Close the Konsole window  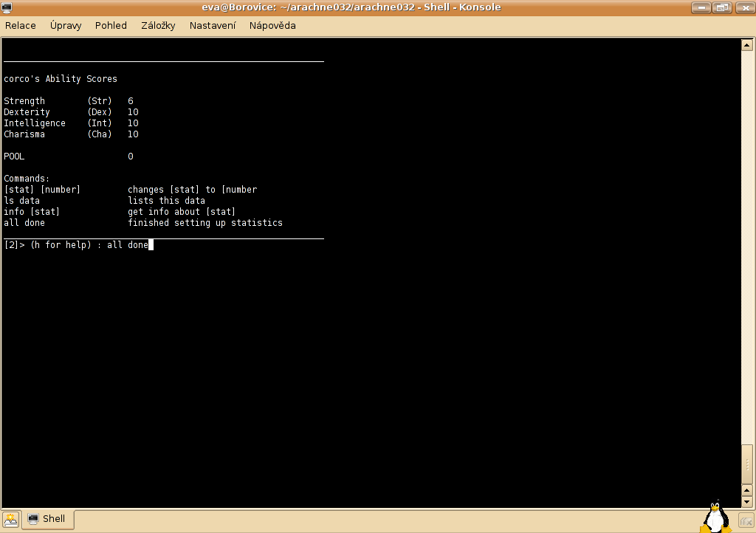point(743,7)
